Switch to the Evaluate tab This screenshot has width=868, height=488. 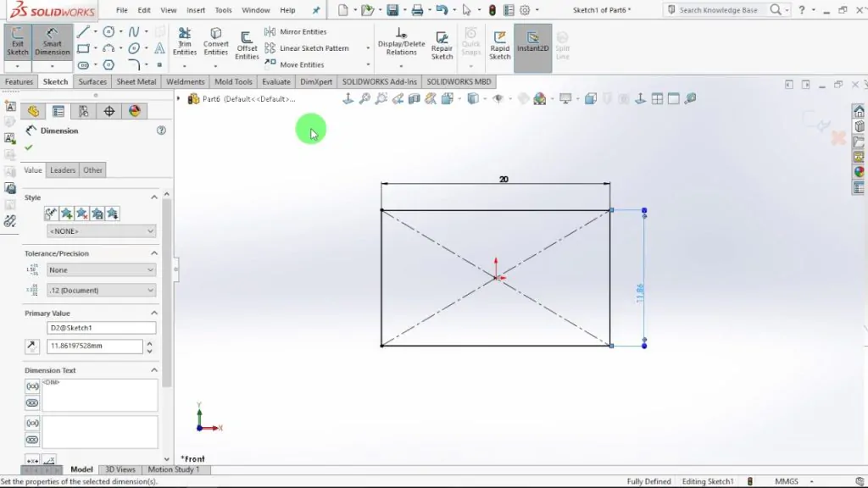point(276,81)
